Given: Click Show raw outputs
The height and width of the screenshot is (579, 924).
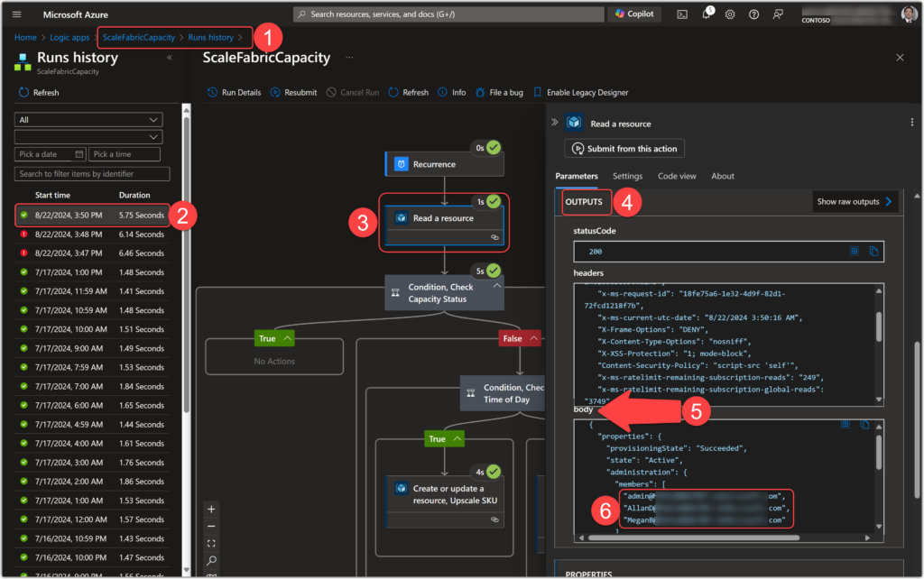Looking at the screenshot, I should point(855,201).
